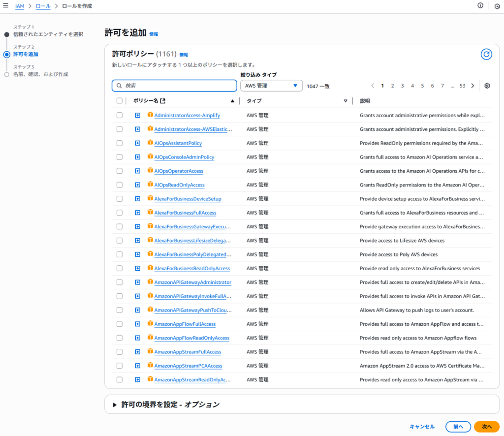
Task: Click the external link icon beside ポリシー名
Action: point(162,101)
